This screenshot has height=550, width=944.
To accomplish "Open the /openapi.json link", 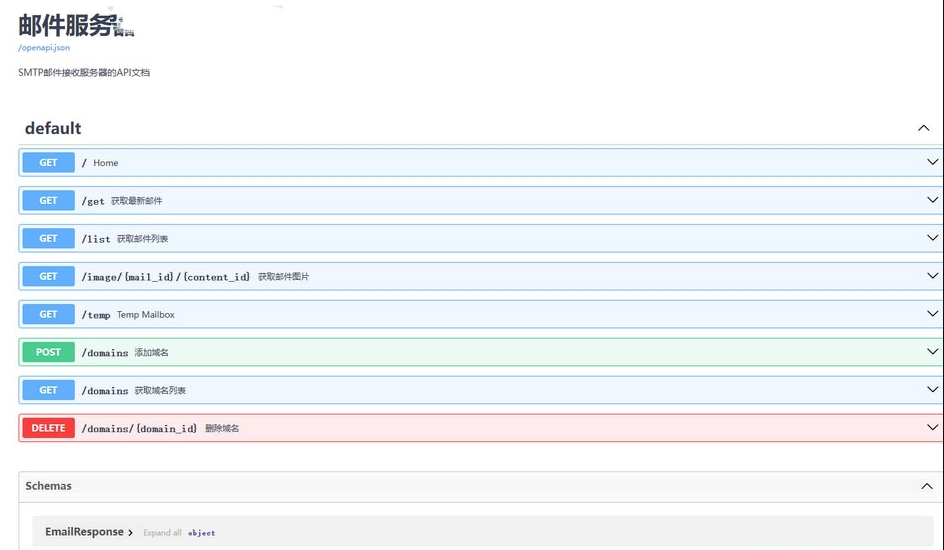I will (x=44, y=48).
